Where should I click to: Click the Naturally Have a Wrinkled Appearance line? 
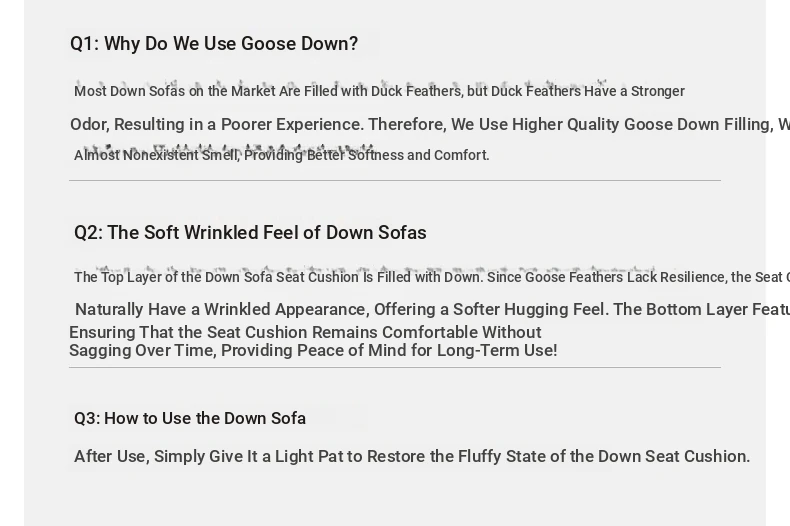pyautogui.click(x=432, y=309)
